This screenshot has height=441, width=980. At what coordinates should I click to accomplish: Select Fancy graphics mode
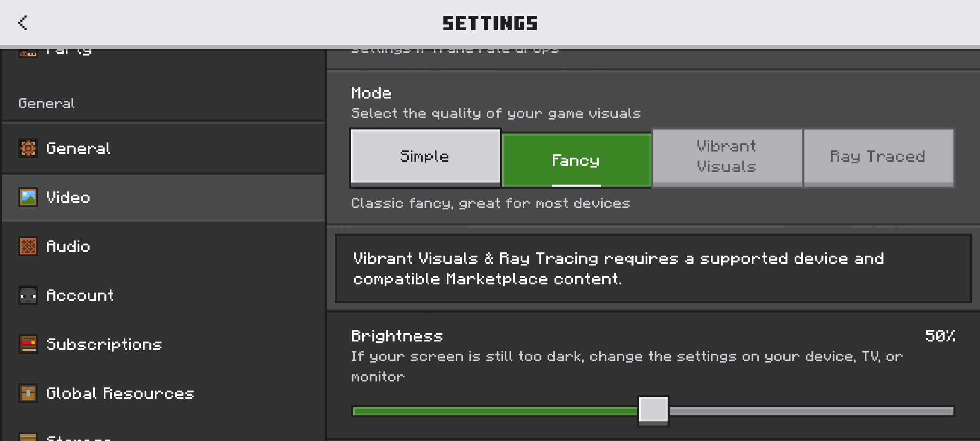(x=576, y=160)
